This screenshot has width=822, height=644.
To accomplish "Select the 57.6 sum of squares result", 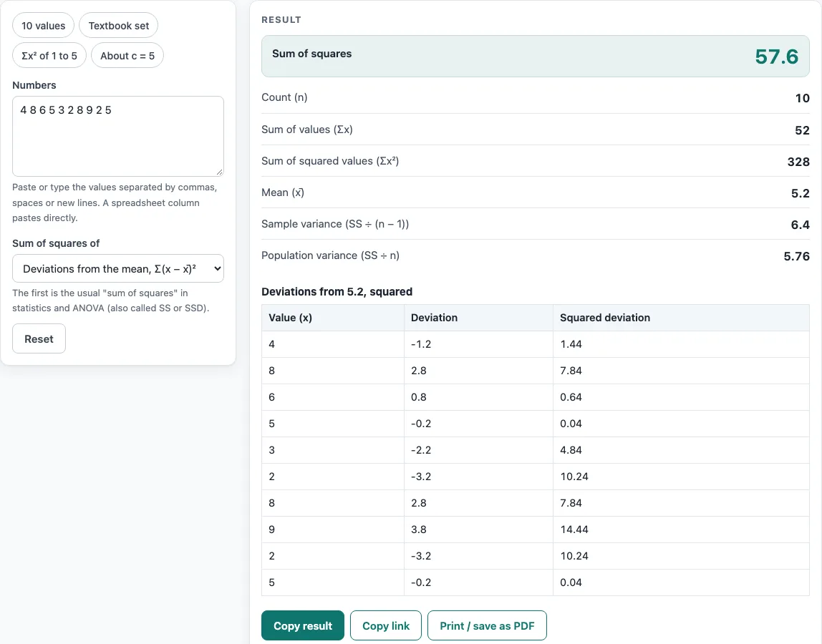I will (x=776, y=57).
